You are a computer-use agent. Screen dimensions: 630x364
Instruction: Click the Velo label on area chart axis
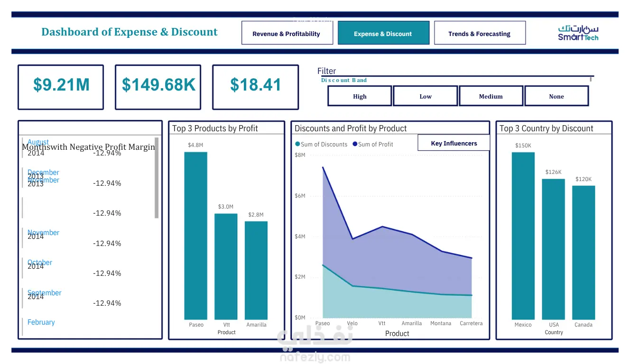click(x=352, y=323)
